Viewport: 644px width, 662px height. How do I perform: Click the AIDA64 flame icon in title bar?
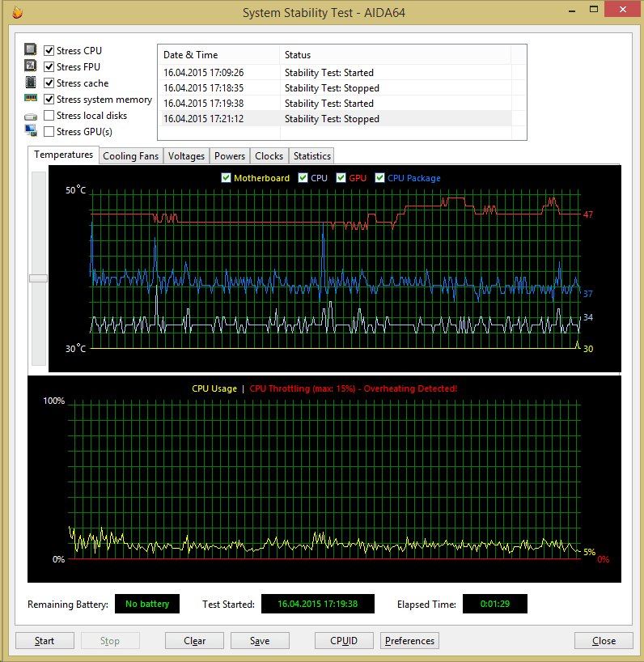click(x=17, y=13)
